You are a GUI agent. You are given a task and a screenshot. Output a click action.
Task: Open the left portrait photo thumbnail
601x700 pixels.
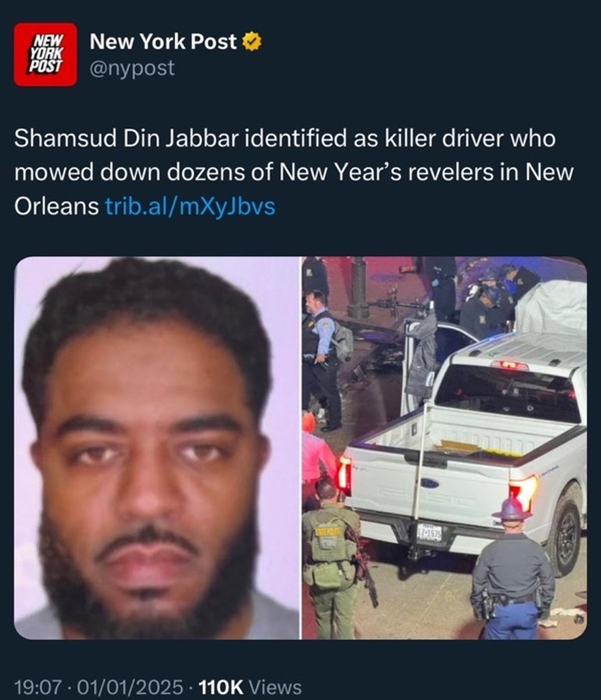[x=157, y=448]
